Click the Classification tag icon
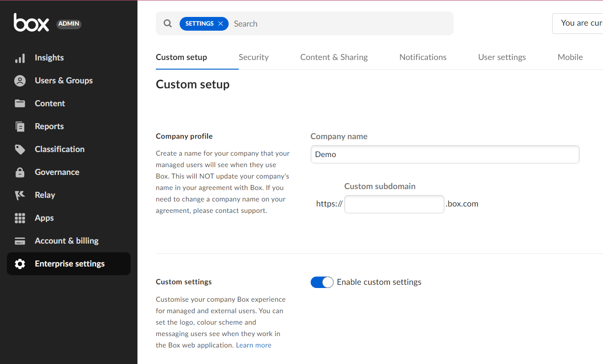The width and height of the screenshot is (603, 364). [x=20, y=149]
